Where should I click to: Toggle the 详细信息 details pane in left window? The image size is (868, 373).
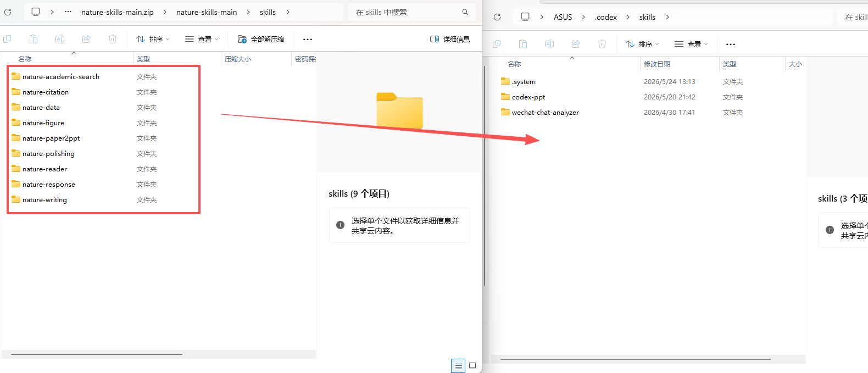coord(450,39)
